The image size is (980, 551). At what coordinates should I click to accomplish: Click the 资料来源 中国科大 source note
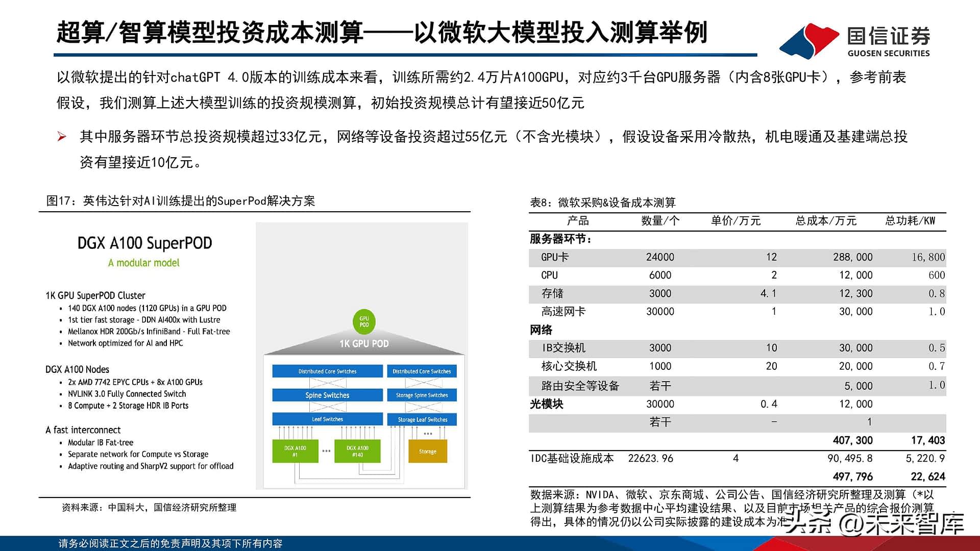point(149,508)
